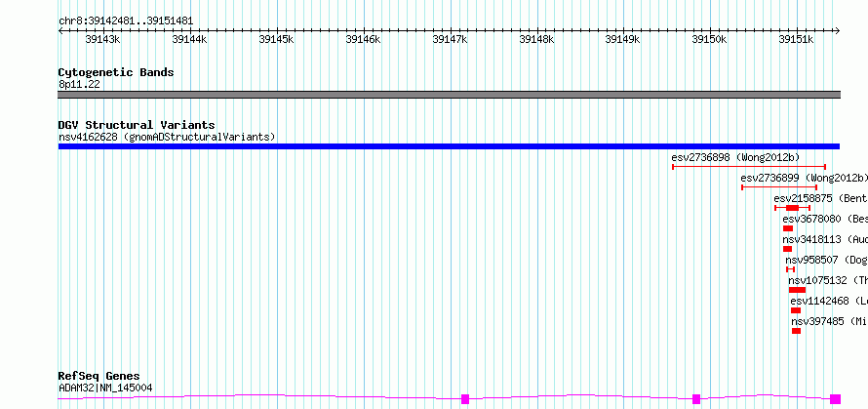
Task: Click the nsv3418113 red block
Action: [787, 249]
